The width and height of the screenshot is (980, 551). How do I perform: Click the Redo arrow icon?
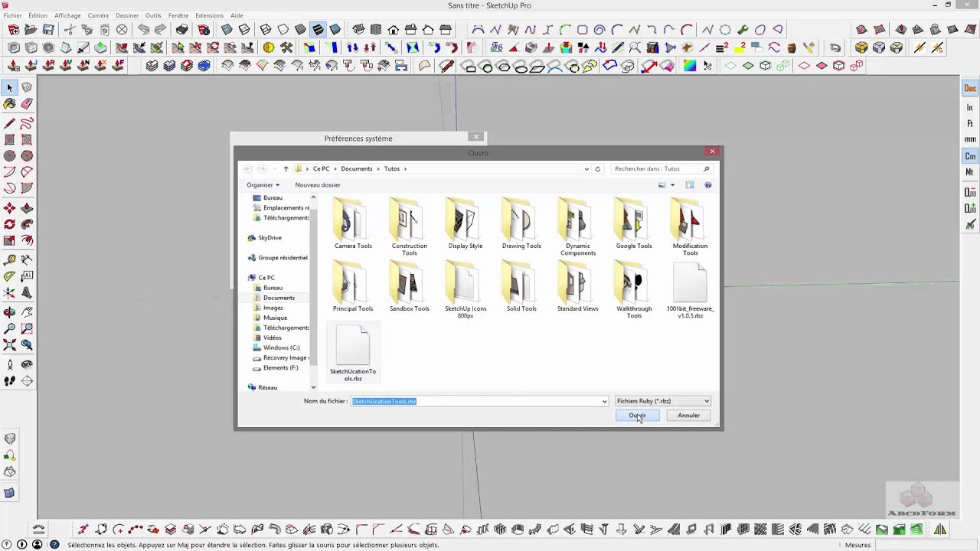pos(160,30)
